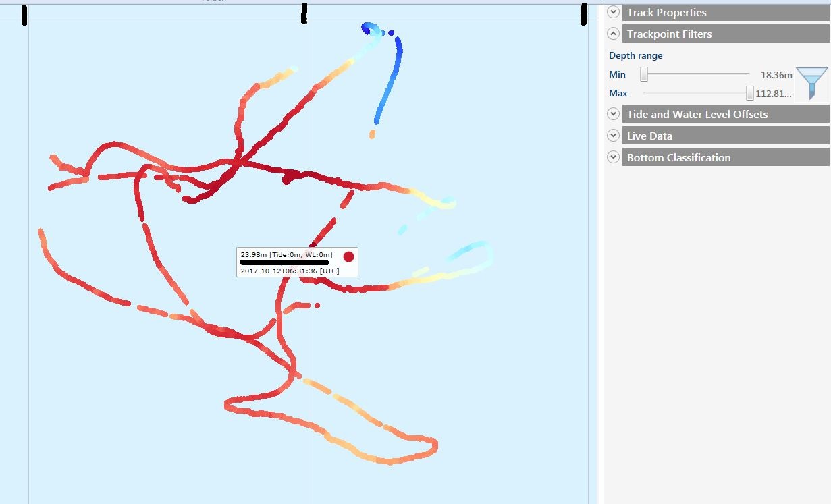Click the Min depth slider handle
Screen dimensions: 831x504
[644, 74]
